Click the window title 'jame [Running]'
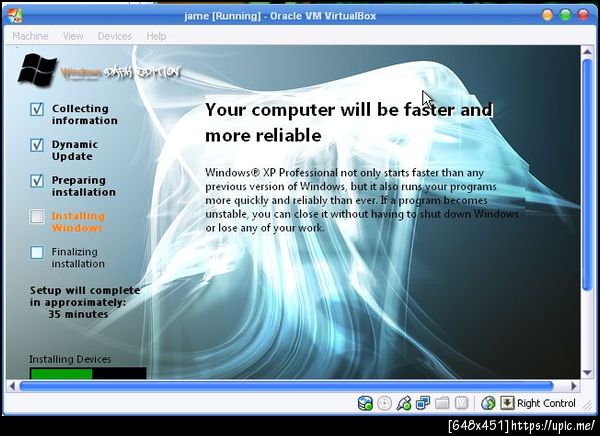The width and height of the screenshot is (600, 436). click(x=222, y=16)
